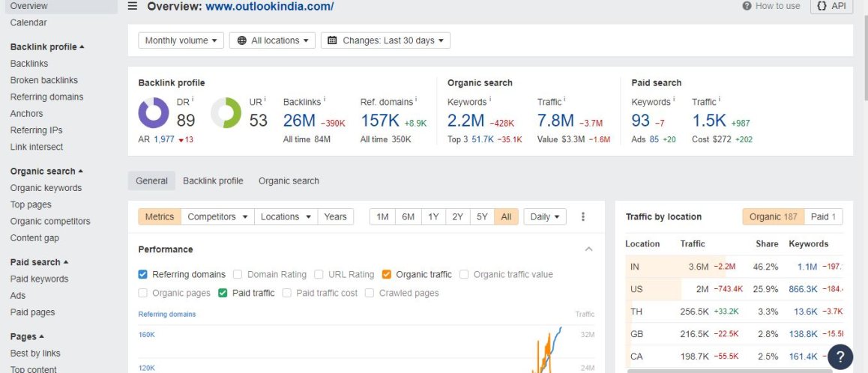Click the DR purple donut chart
This screenshot has width=868, height=373.
154,113
